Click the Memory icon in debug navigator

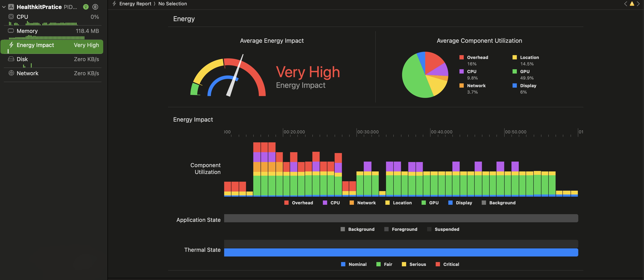pos(11,31)
